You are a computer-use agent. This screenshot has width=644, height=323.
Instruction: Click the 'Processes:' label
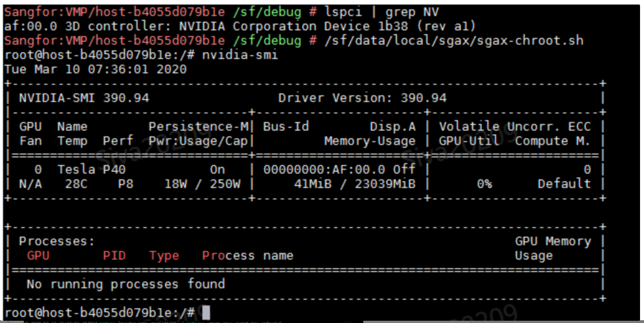(x=57, y=241)
